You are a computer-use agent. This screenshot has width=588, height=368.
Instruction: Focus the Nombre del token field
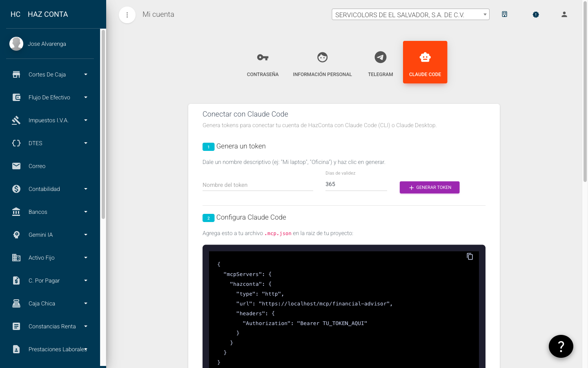[x=258, y=185]
